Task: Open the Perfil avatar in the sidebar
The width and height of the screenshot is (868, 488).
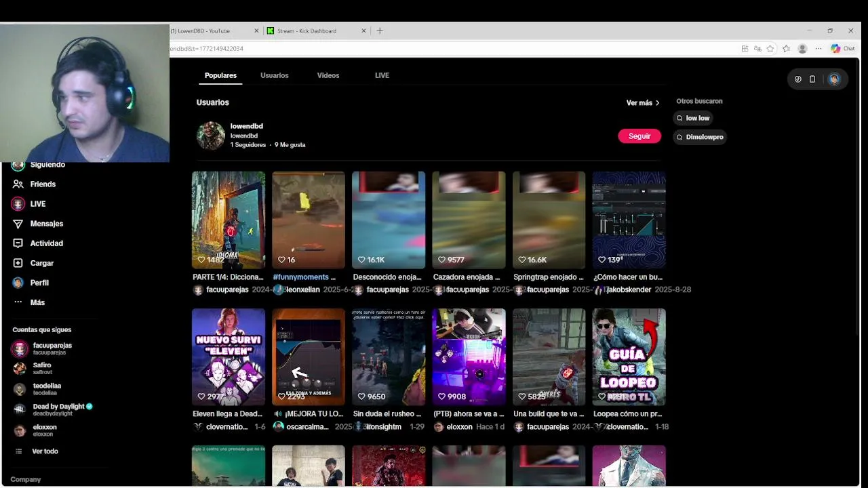Action: click(18, 283)
